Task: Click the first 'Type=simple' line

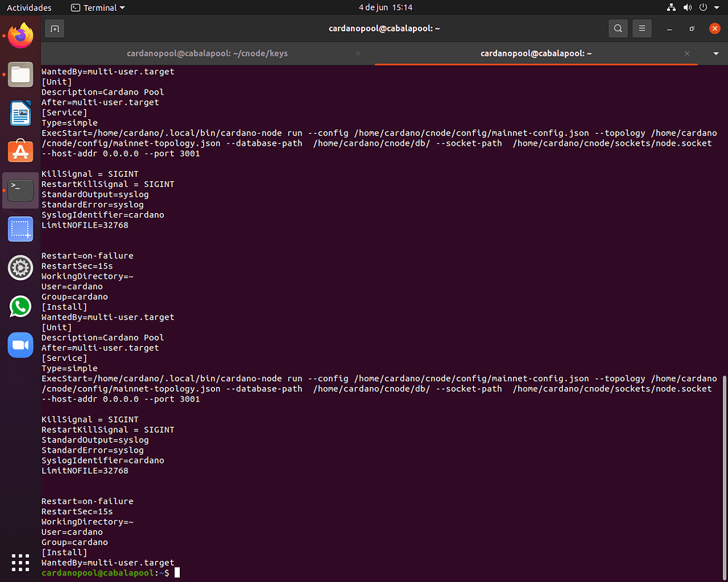Action: click(70, 123)
